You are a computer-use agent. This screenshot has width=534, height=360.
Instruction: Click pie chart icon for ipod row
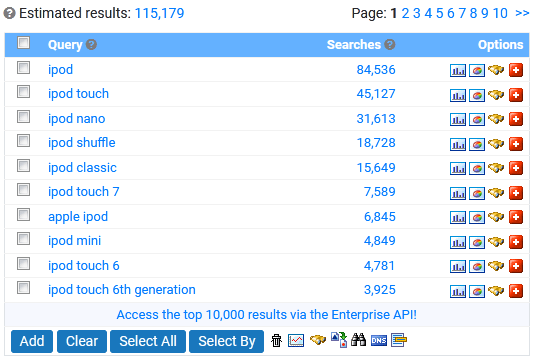tap(477, 71)
